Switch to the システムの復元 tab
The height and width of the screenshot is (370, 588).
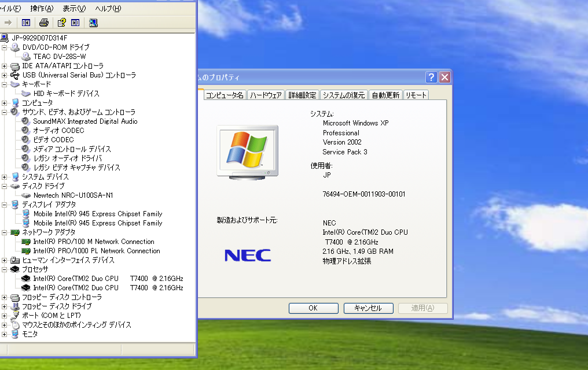tap(344, 95)
